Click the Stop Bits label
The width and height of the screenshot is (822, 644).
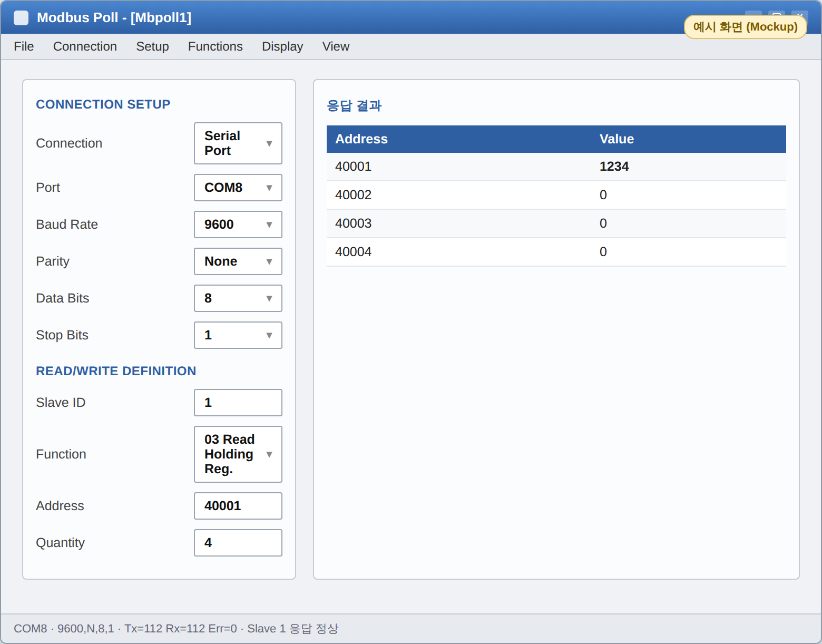(62, 335)
